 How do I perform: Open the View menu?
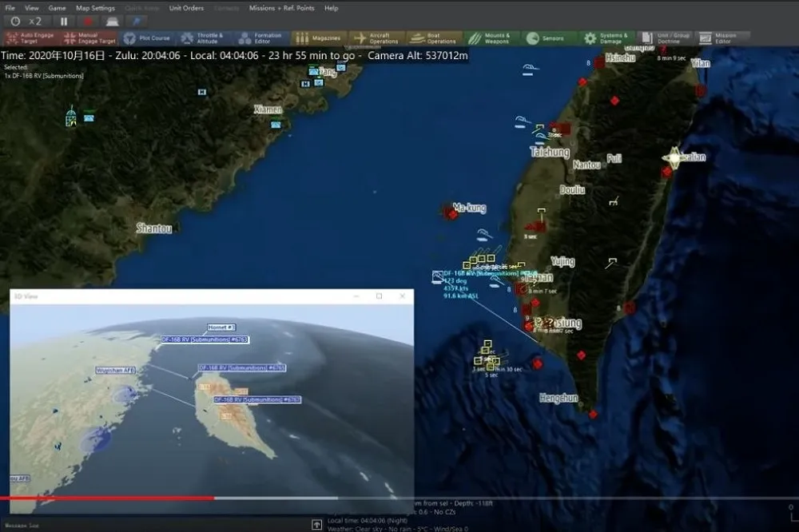coord(32,8)
